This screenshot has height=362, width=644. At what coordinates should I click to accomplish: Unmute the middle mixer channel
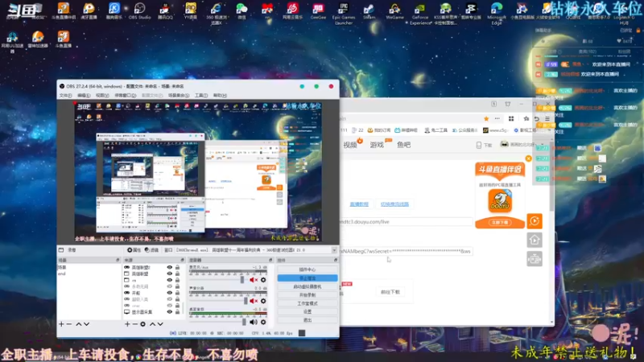pos(254,301)
